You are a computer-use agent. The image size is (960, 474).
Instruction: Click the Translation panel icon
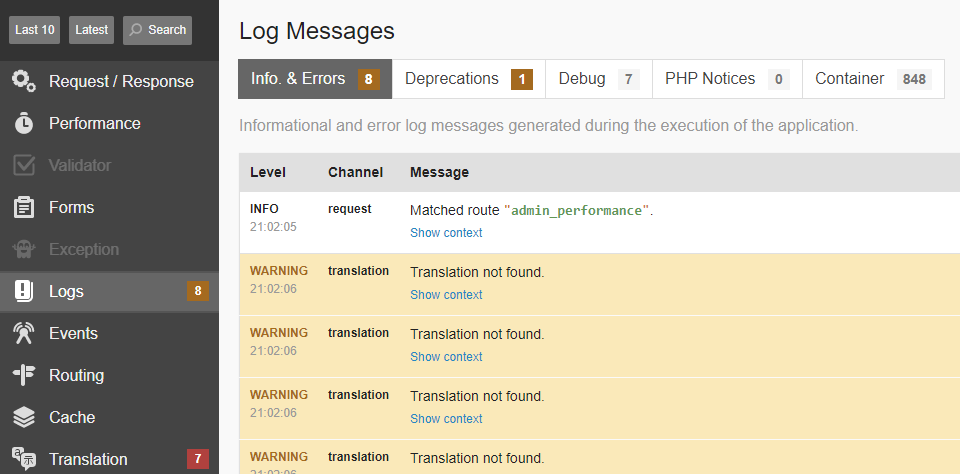pyautogui.click(x=24, y=459)
